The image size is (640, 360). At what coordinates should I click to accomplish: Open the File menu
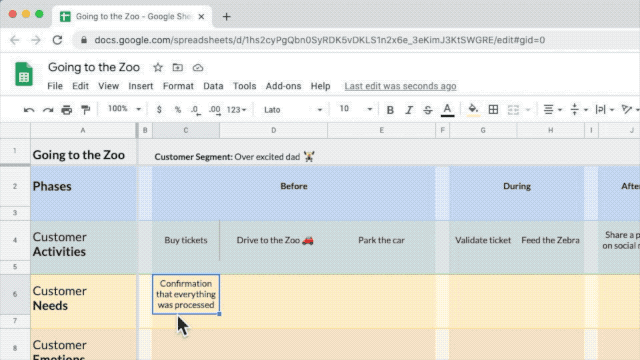coord(55,86)
